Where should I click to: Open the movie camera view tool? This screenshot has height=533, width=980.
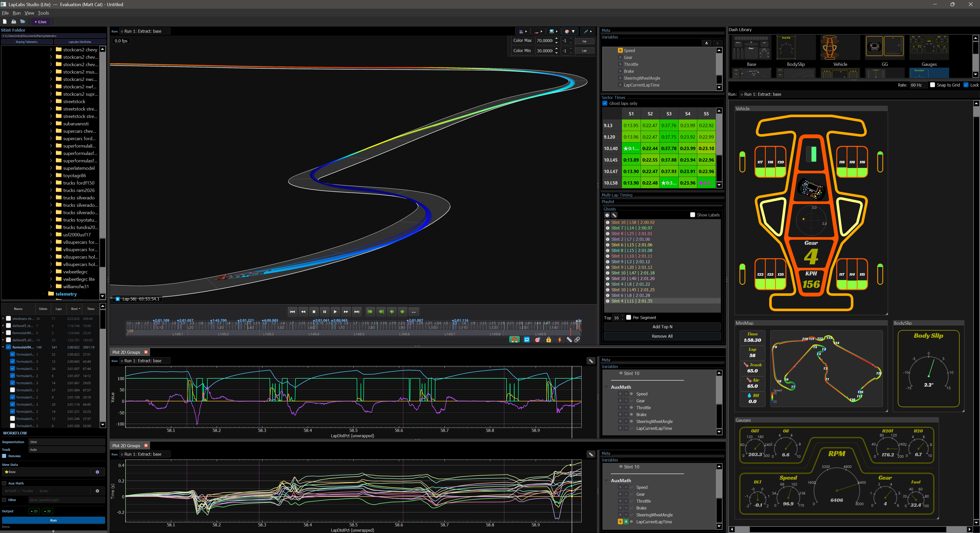coord(521,32)
